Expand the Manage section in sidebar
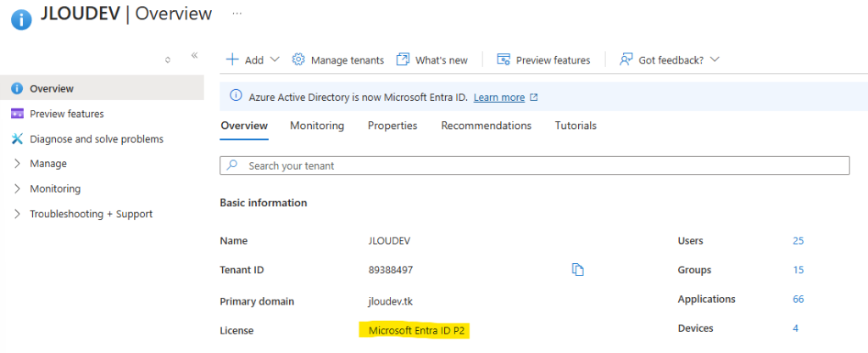 pos(17,164)
